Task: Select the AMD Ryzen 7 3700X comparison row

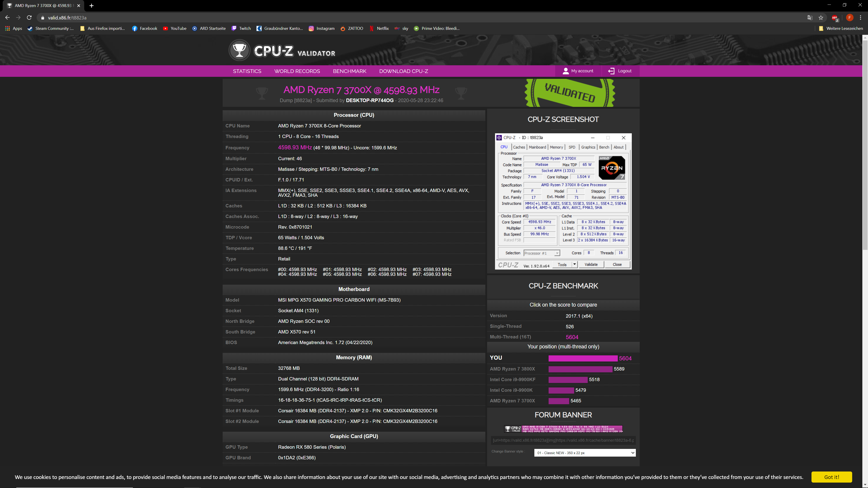Action: coord(563,401)
